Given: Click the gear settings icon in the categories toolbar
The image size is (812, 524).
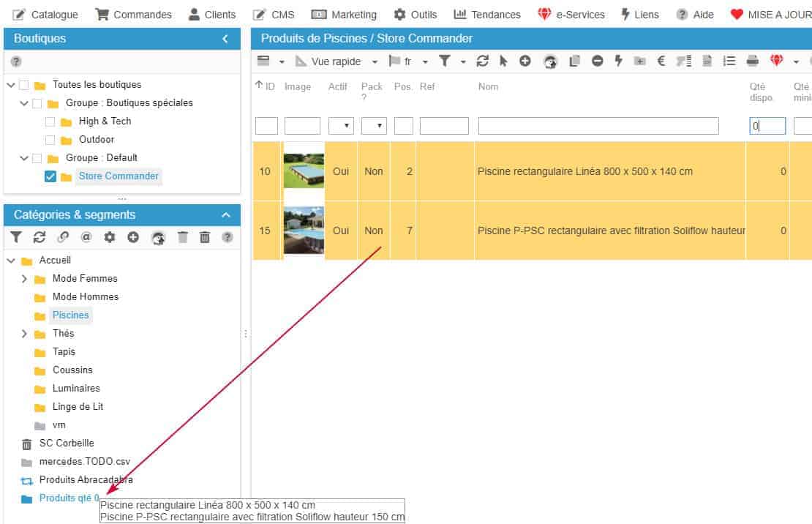Looking at the screenshot, I should (110, 237).
